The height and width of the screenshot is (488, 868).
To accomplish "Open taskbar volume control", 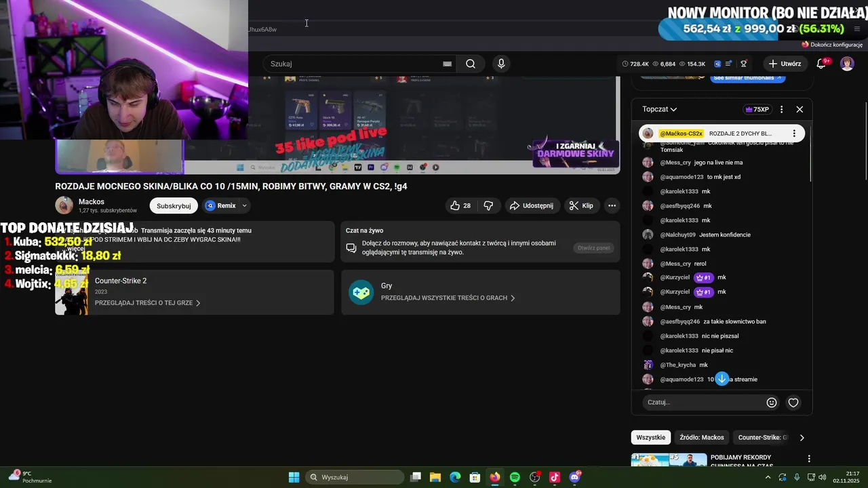I will coord(822,477).
